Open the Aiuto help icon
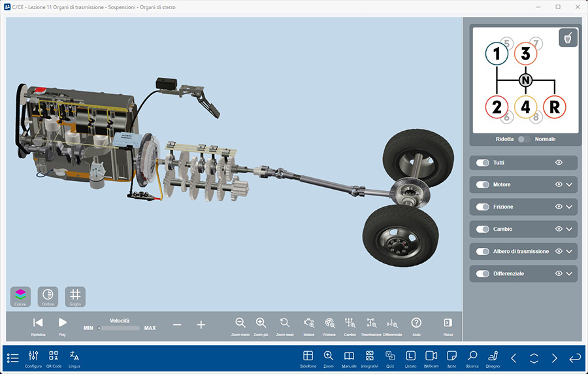 click(x=416, y=322)
